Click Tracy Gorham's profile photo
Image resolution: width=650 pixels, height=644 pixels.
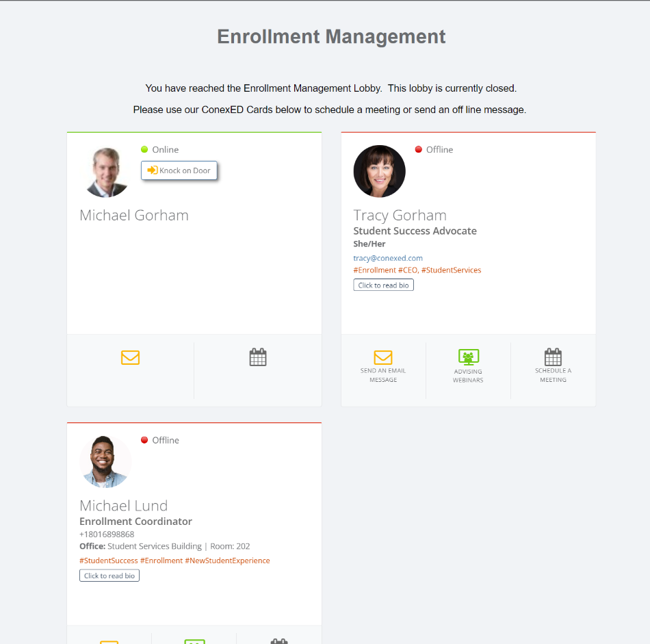coord(379,171)
